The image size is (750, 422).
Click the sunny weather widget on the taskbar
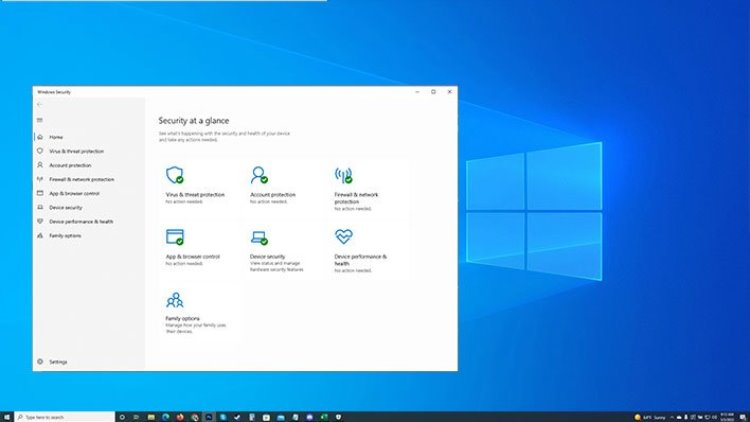click(650, 418)
